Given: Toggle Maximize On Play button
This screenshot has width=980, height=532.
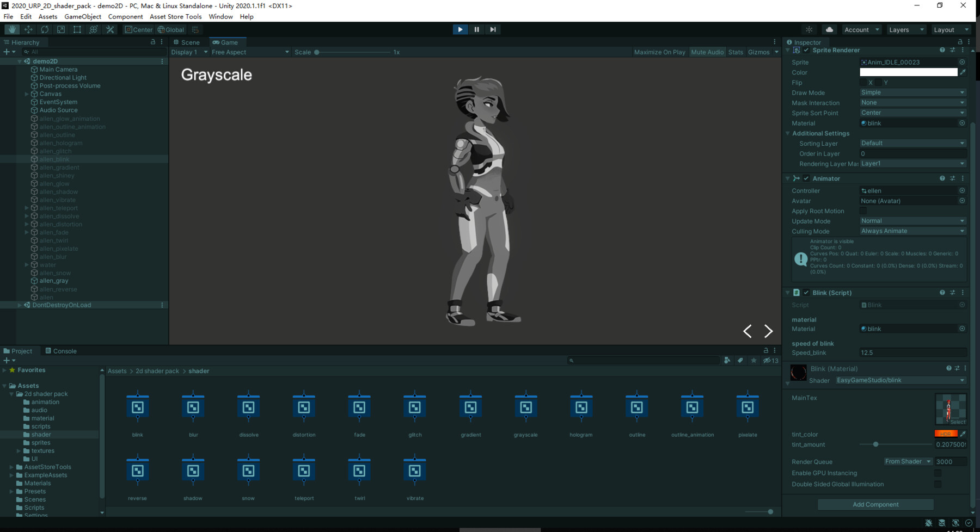Looking at the screenshot, I should pyautogui.click(x=659, y=52).
